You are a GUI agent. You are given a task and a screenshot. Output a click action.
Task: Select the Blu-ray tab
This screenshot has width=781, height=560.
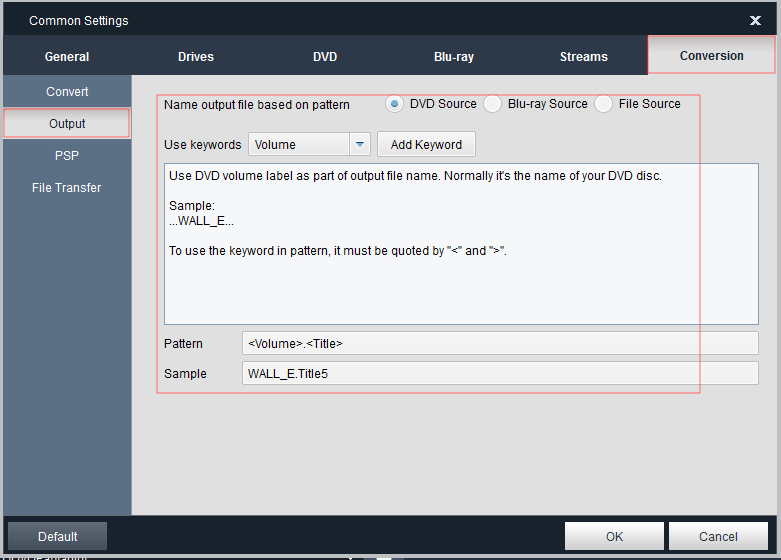[454, 56]
